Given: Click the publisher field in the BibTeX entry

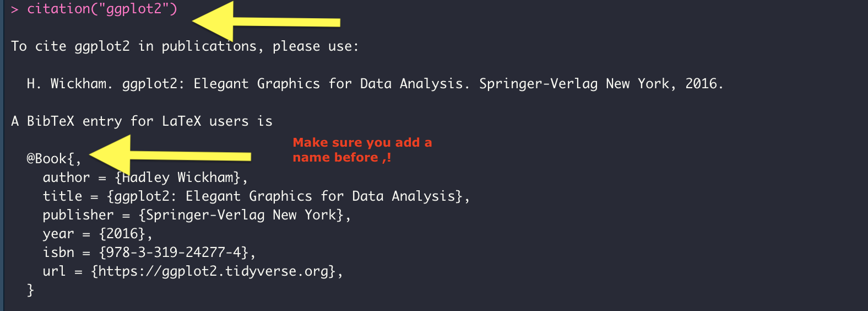Looking at the screenshot, I should (x=197, y=215).
